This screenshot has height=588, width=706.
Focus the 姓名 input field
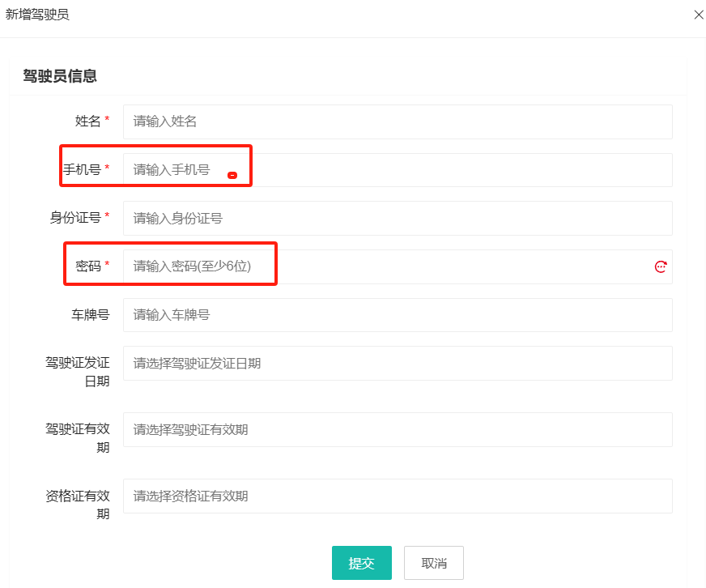397,121
